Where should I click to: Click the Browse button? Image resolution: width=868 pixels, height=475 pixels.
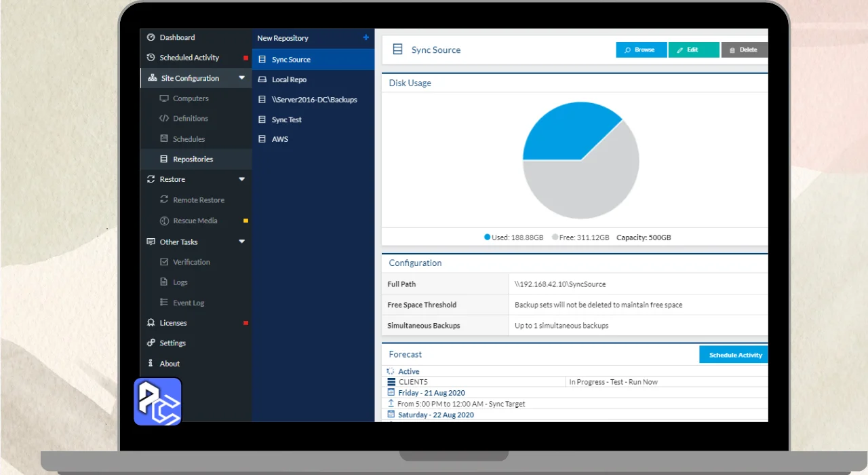(642, 50)
